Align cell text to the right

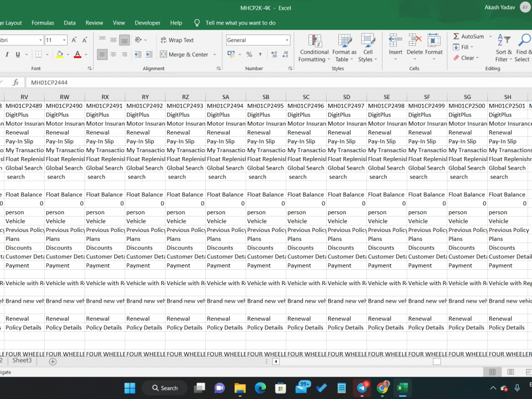point(124,54)
